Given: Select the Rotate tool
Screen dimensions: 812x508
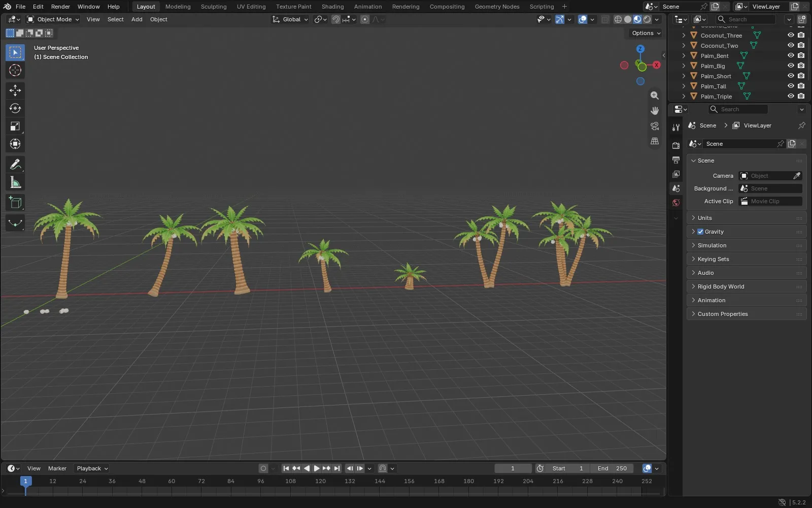Looking at the screenshot, I should click(15, 108).
